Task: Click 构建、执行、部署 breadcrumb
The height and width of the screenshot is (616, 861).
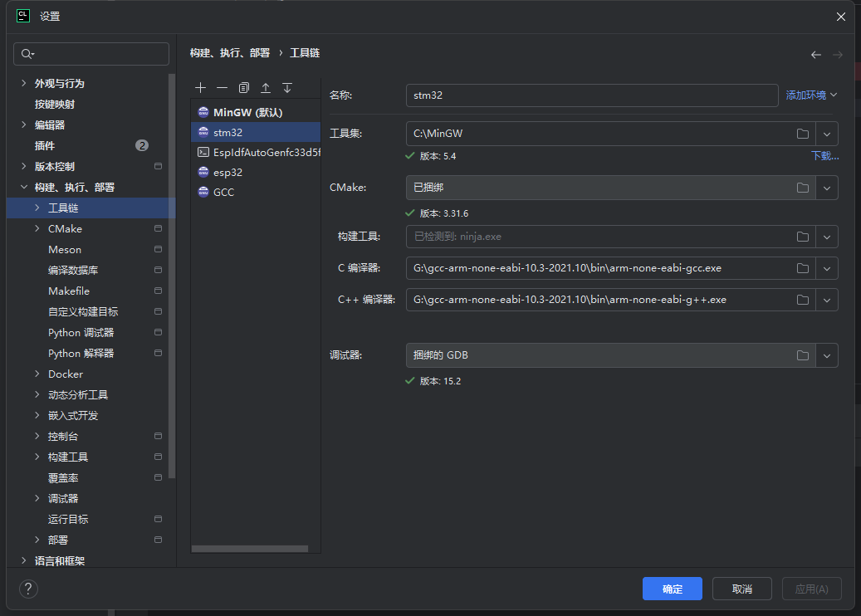Action: (x=229, y=53)
